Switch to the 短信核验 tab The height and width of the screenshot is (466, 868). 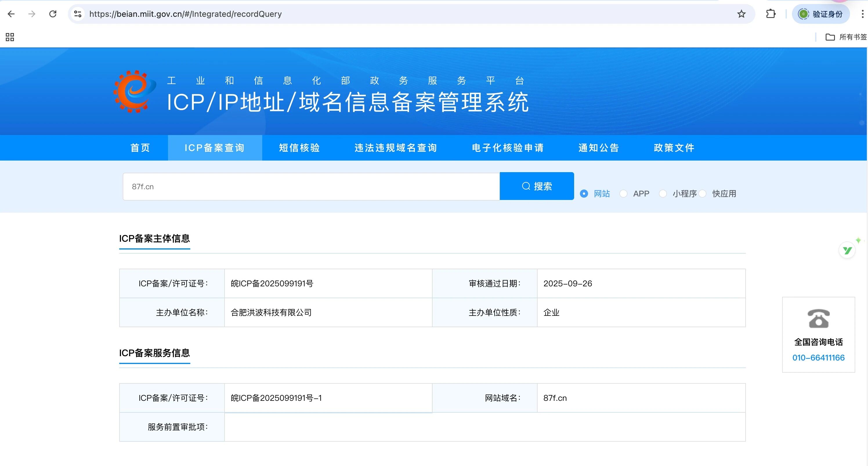299,148
